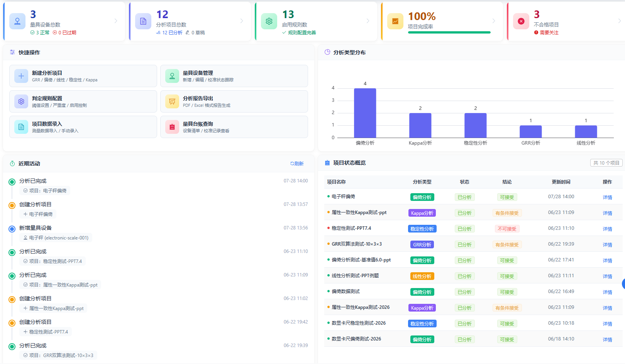Expand the 量具设备总数 card chevron
Viewport: 625px width, 364px height.
(x=116, y=21)
